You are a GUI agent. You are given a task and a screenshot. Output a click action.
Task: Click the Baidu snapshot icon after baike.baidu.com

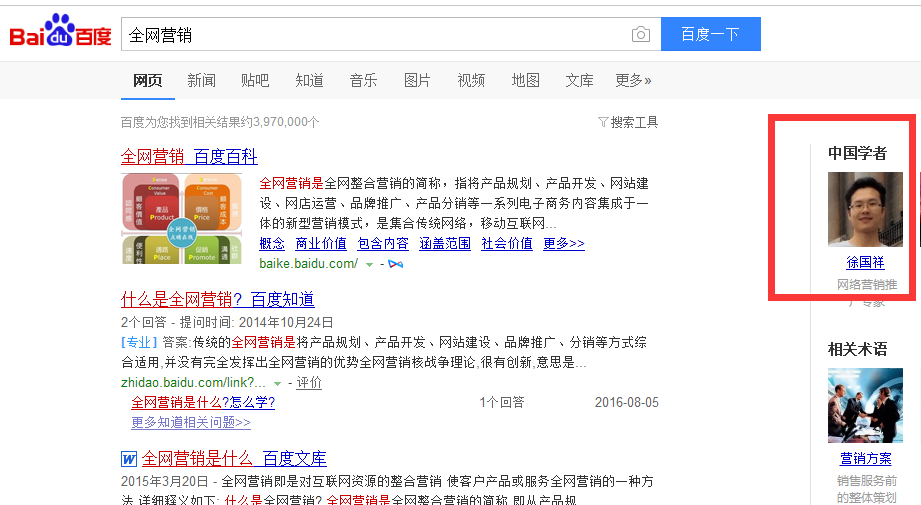click(x=396, y=264)
